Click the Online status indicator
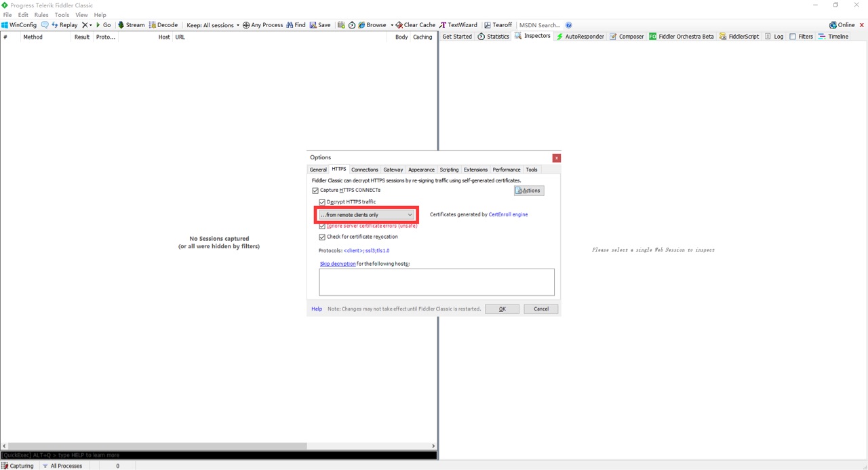 coord(842,25)
